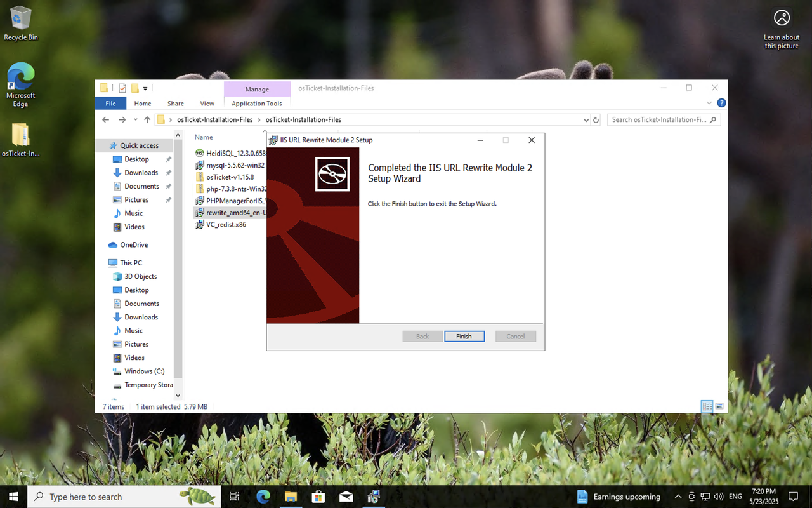The height and width of the screenshot is (508, 812).
Task: Click the Finish button in setup wizard
Action: click(464, 337)
